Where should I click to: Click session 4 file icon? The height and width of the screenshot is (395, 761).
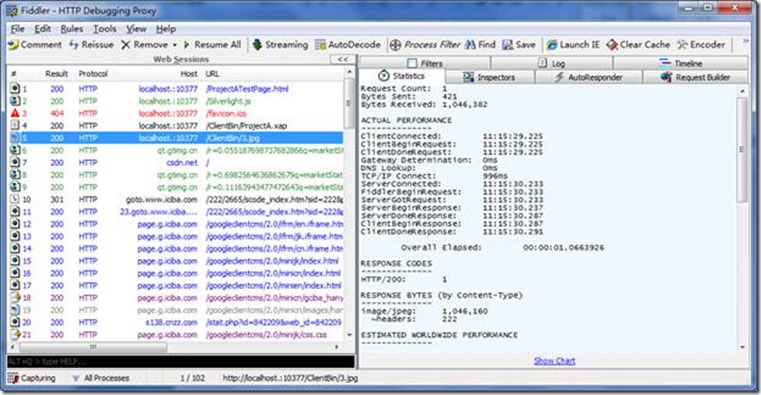15,126
